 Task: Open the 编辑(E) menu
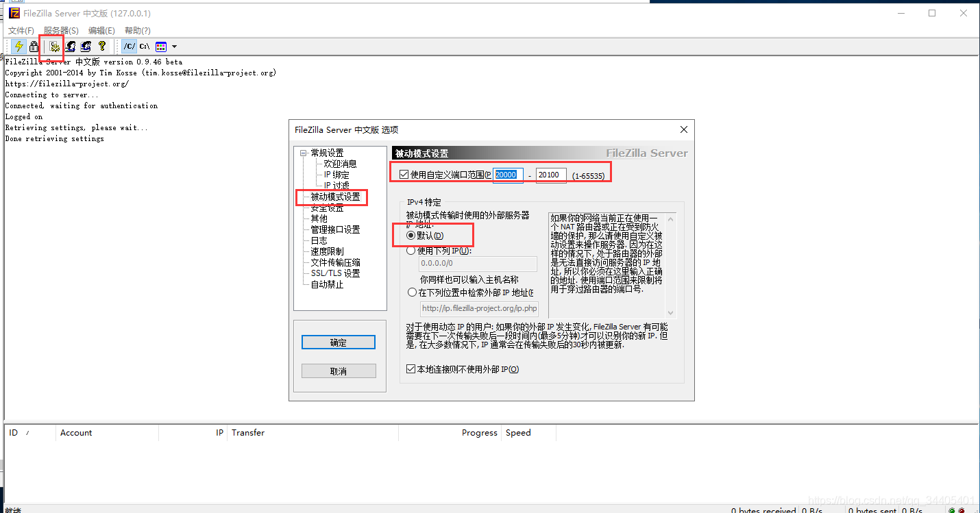pyautogui.click(x=101, y=31)
